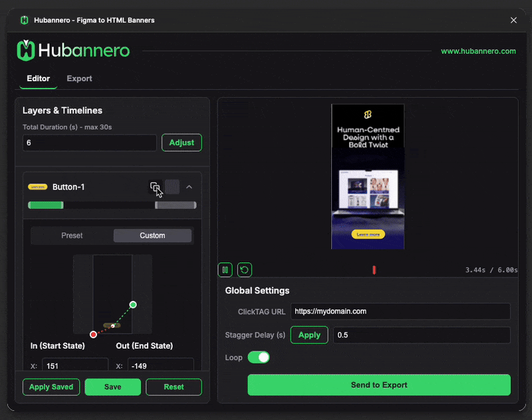Click the Total Duration input field
This screenshot has width=532, height=420.
(x=90, y=142)
